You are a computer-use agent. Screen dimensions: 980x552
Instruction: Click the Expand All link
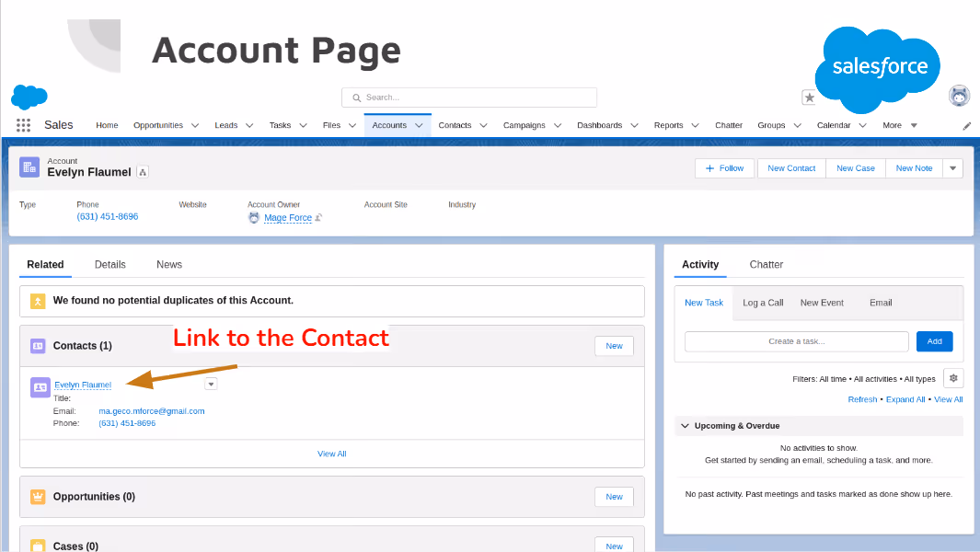(905, 399)
